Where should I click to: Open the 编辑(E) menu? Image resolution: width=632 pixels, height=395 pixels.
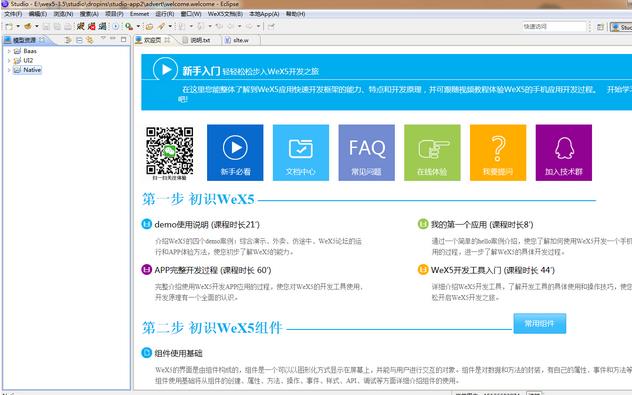click(x=37, y=14)
